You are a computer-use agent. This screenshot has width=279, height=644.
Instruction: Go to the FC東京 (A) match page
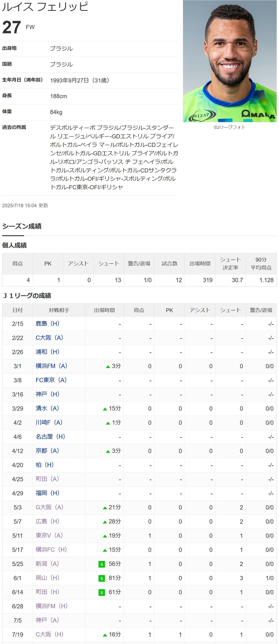click(51, 380)
